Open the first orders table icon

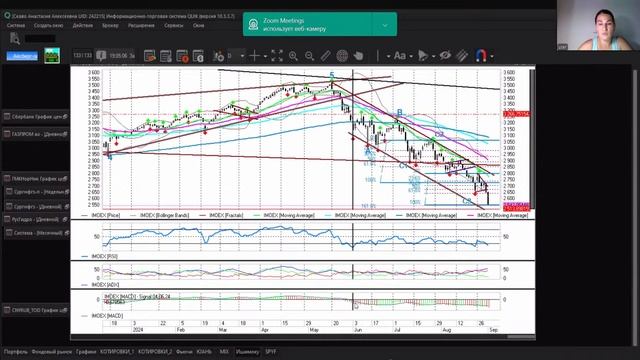pos(150,56)
